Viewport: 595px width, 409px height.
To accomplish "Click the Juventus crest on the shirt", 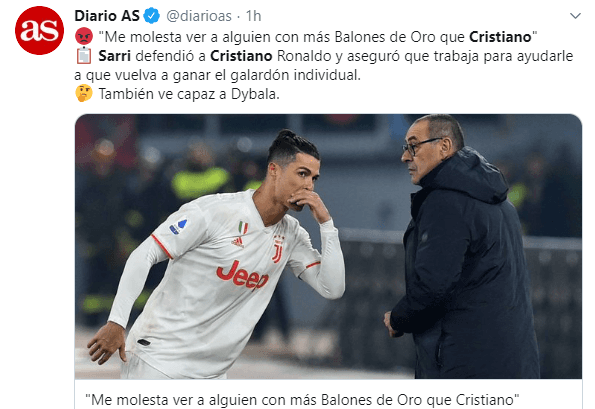I will 278,249.
